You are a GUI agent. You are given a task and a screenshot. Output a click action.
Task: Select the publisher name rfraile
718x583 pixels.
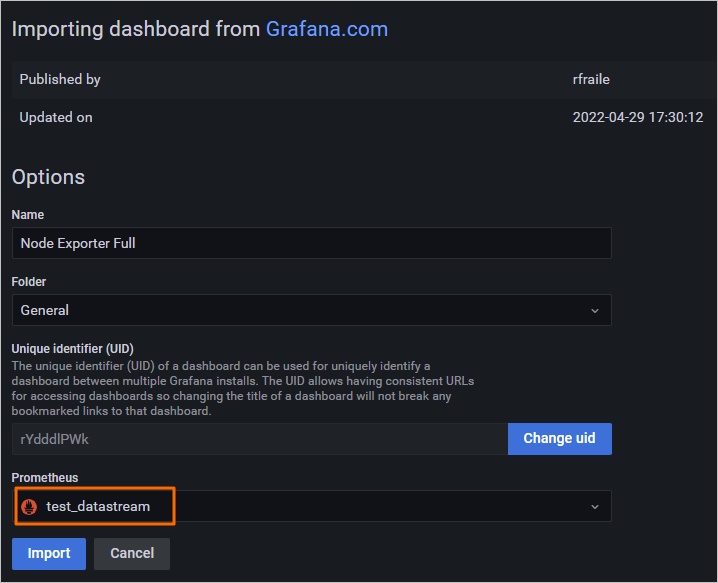pyautogui.click(x=591, y=80)
